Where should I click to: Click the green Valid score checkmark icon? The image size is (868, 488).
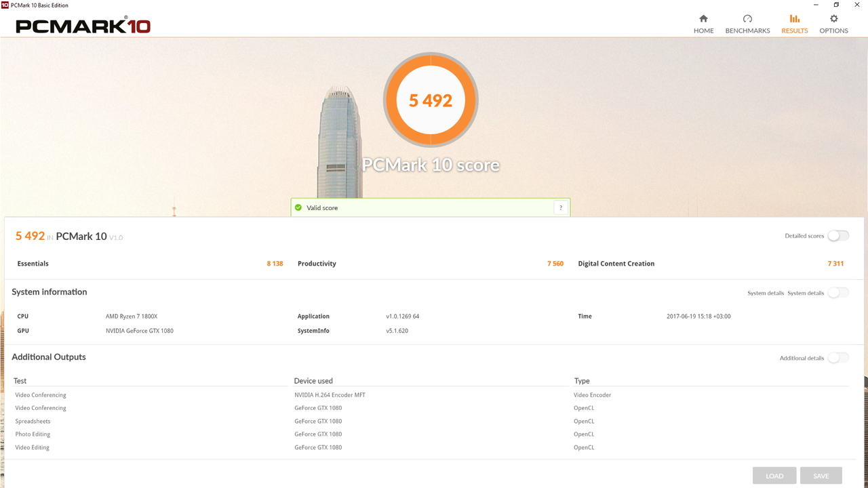[298, 208]
